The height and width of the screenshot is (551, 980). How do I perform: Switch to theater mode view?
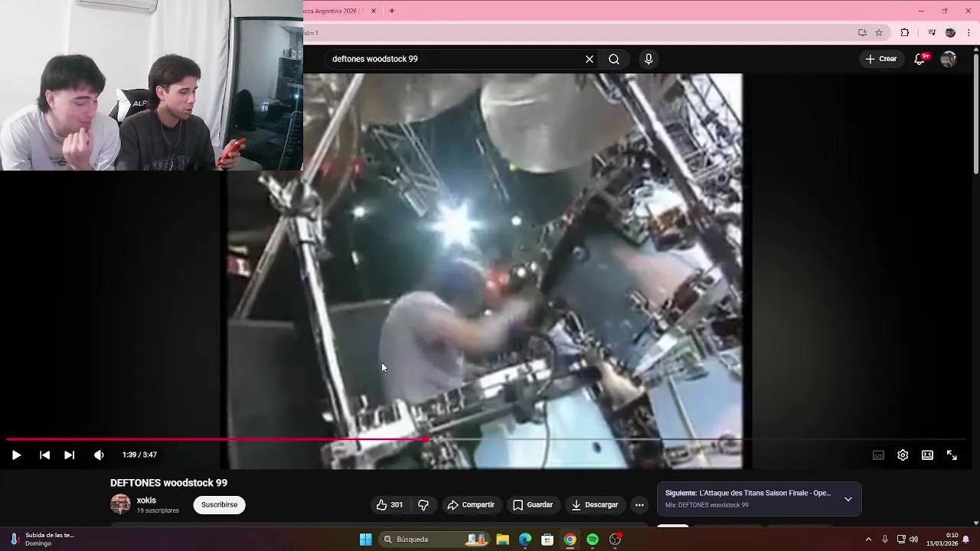click(x=927, y=455)
